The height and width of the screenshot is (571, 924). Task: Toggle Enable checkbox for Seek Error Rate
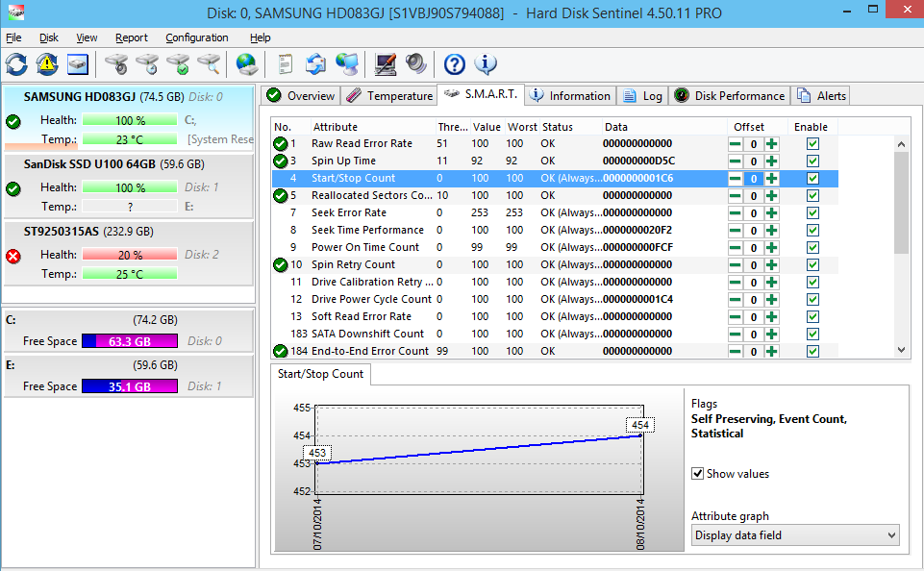[812, 213]
